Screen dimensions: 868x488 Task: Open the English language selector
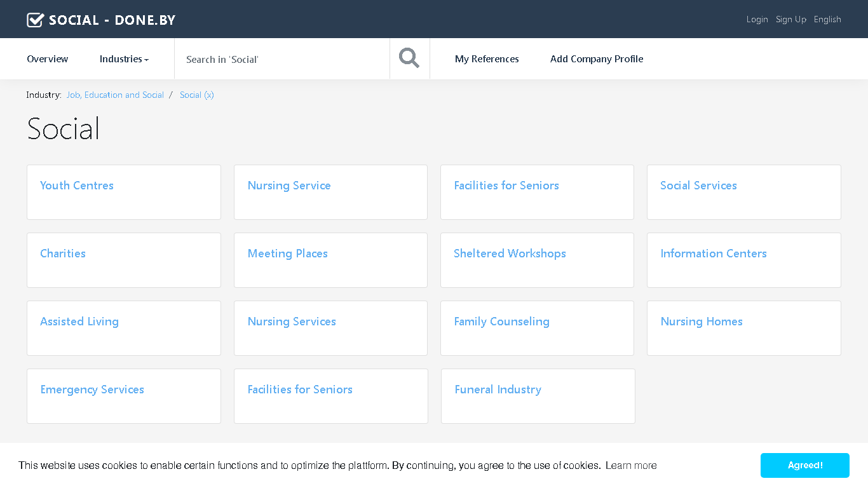(x=827, y=20)
